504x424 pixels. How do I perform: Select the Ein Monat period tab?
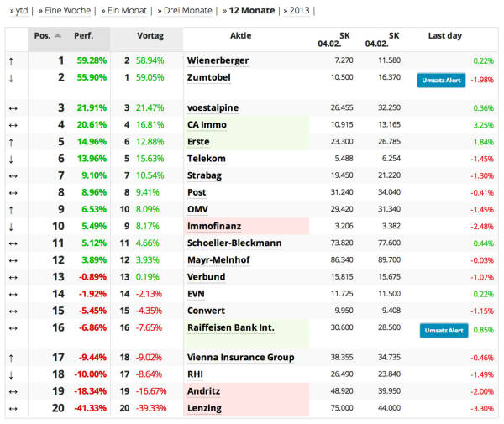point(122,11)
